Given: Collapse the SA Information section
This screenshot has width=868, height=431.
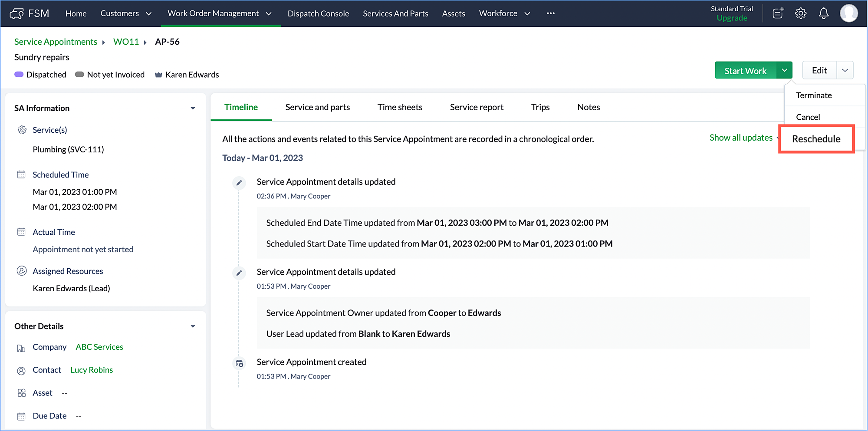Looking at the screenshot, I should coord(193,108).
